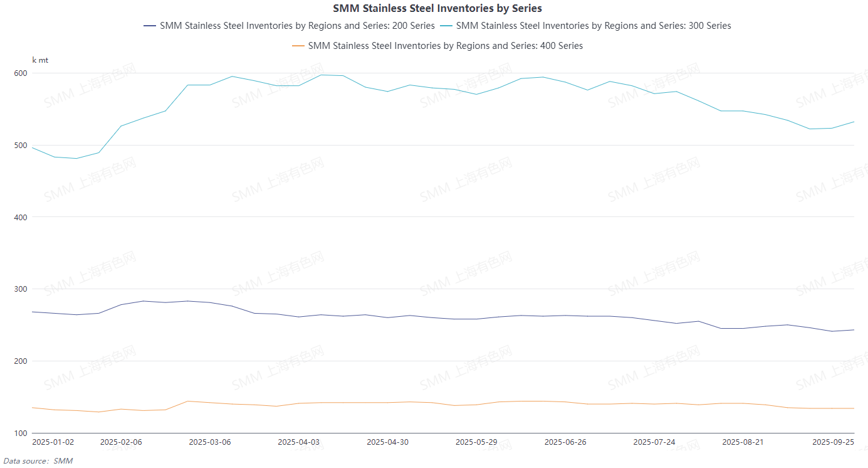Click the 2025-03-06 x-axis date label
868x468 pixels.
210,442
